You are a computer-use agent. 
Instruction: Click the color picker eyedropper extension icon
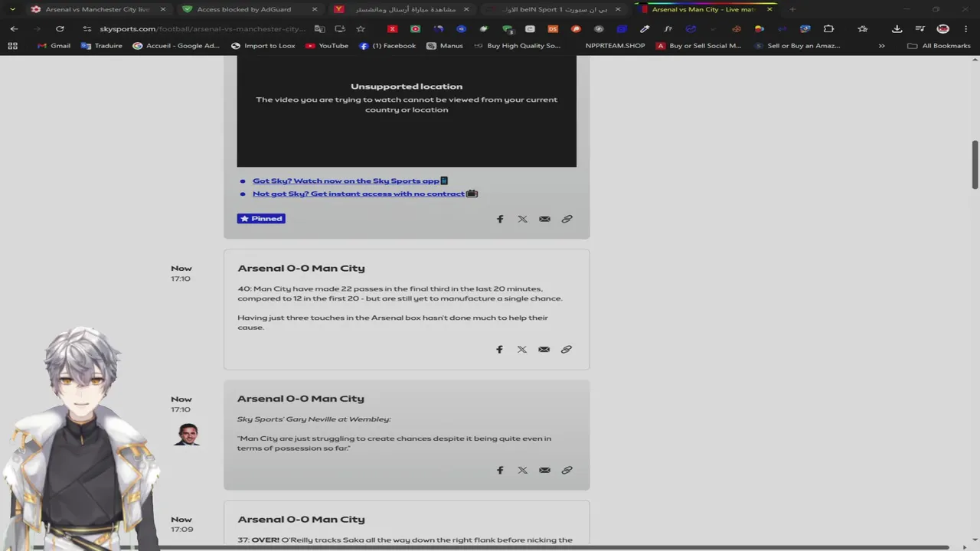pyautogui.click(x=645, y=29)
